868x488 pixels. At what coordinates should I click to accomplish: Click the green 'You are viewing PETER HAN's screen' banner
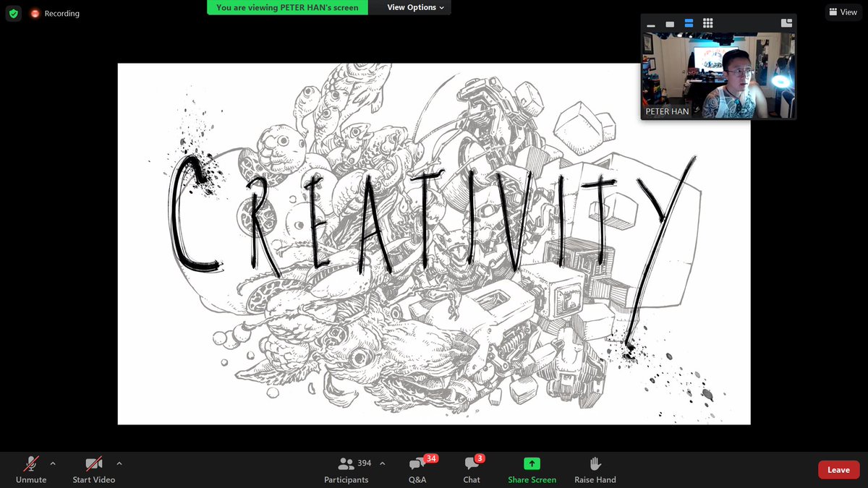click(287, 7)
